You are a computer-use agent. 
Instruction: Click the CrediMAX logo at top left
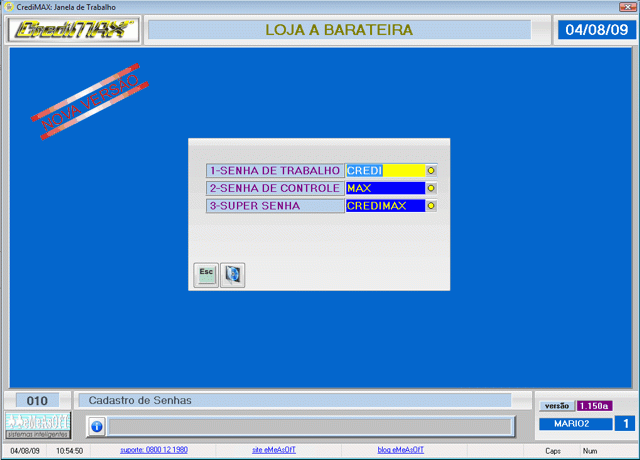(73, 30)
